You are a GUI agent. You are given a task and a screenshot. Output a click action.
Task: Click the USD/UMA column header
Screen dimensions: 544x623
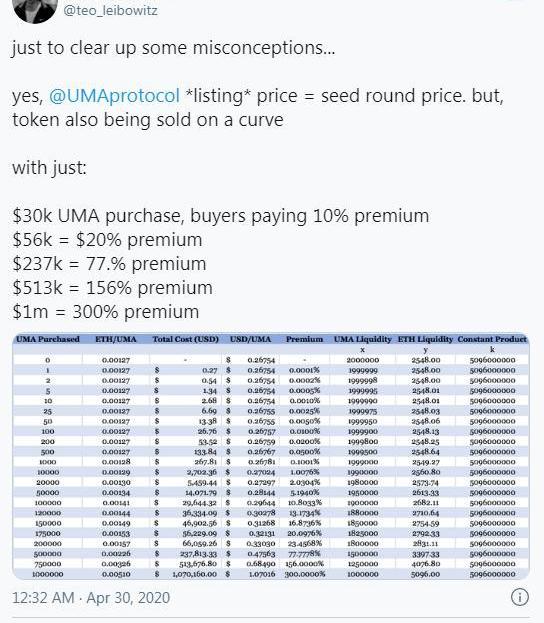pos(250,339)
